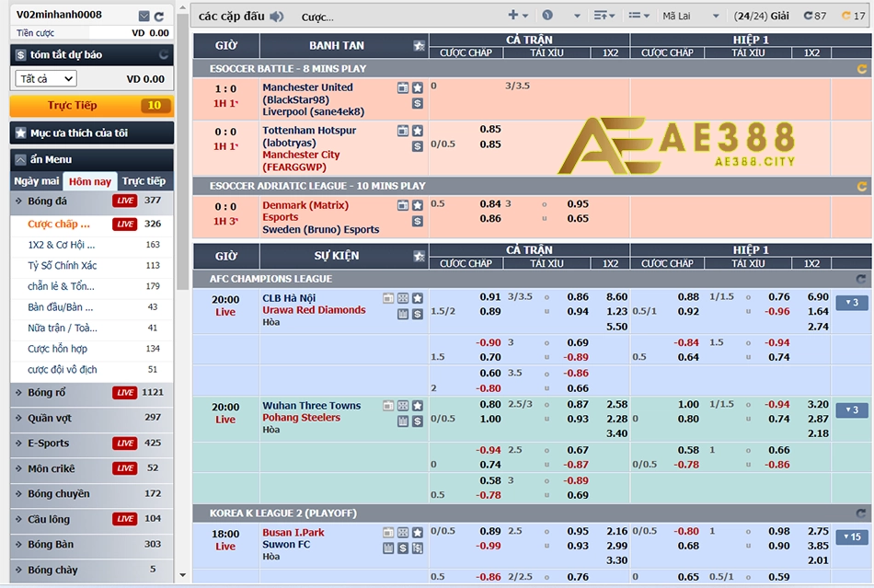Open live TV icon for CLB Hà Nội match

[x=388, y=298]
